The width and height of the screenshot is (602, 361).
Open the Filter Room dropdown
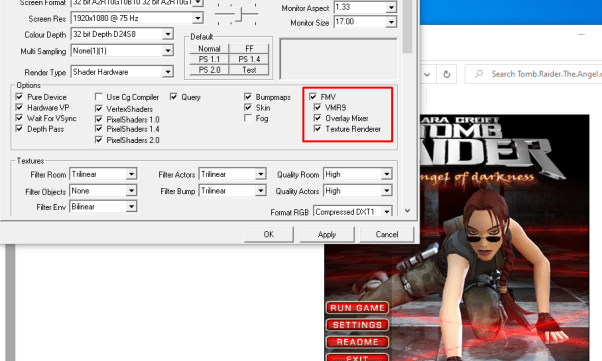click(131, 174)
